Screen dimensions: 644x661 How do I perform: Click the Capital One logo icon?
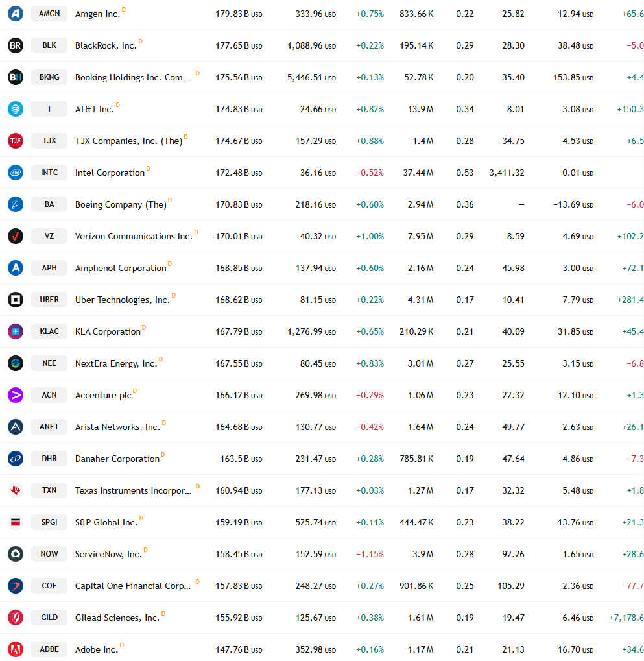click(16, 586)
